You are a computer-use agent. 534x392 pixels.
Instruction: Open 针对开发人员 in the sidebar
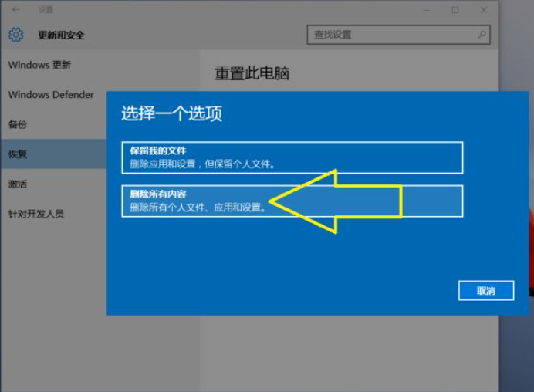click(36, 214)
